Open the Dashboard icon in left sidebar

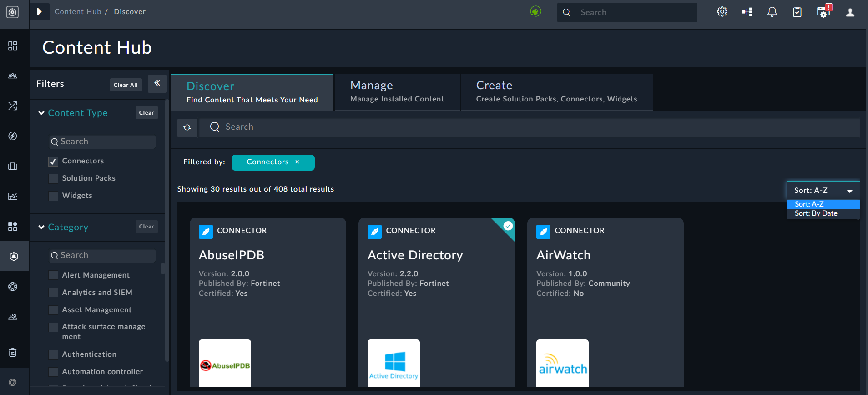[13, 46]
